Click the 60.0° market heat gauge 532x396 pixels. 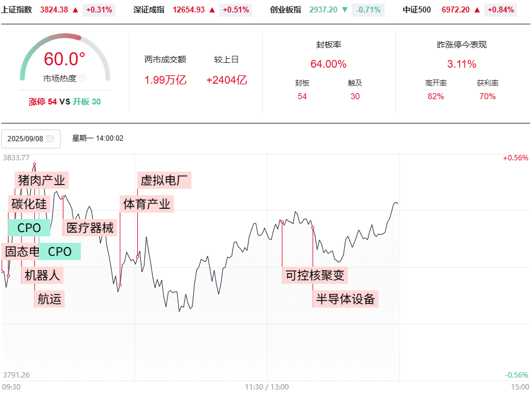coord(65,59)
